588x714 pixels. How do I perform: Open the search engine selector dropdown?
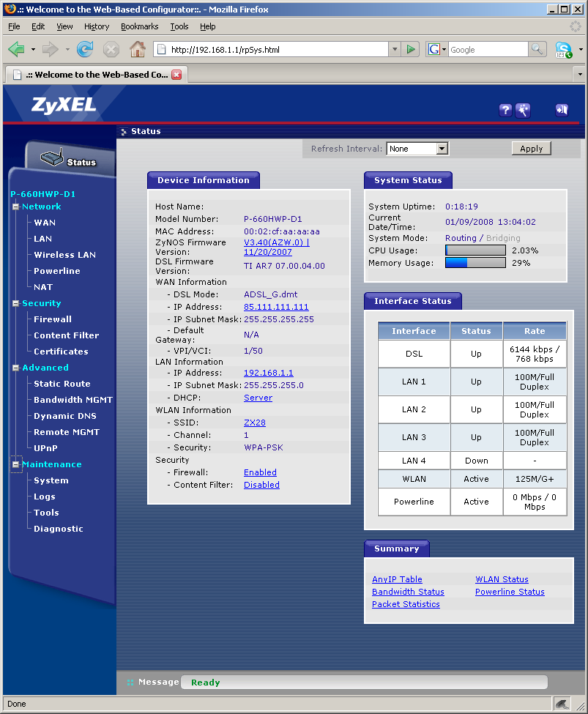(444, 49)
